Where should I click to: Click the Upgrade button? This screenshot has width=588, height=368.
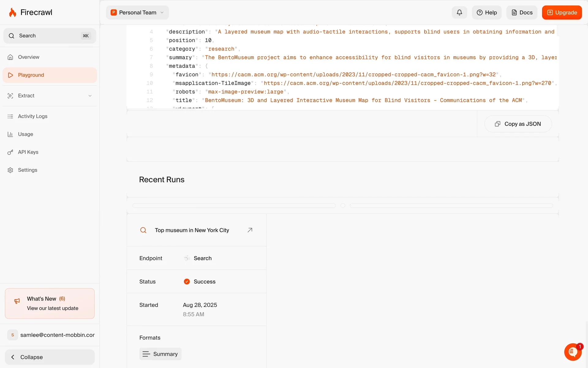(x=562, y=13)
